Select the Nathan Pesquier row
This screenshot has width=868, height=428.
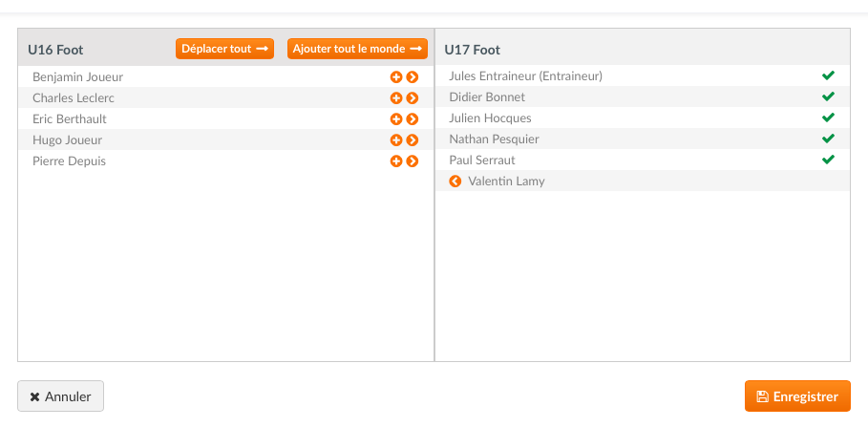tap(642, 139)
